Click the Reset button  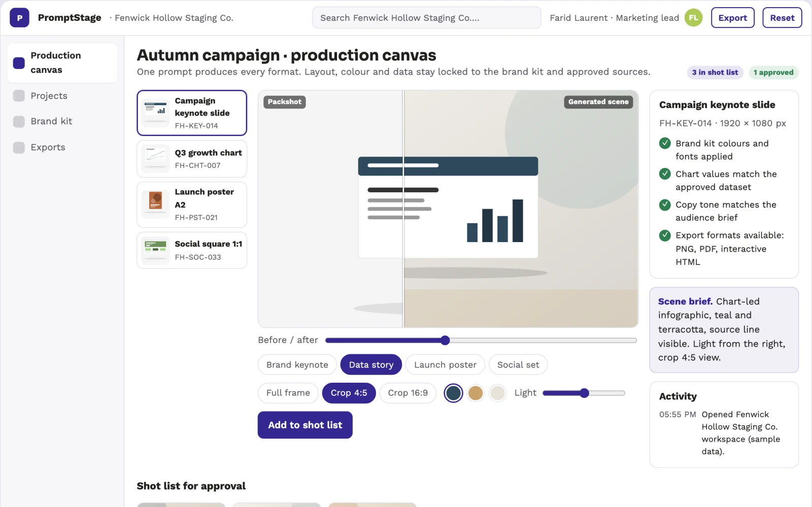782,18
